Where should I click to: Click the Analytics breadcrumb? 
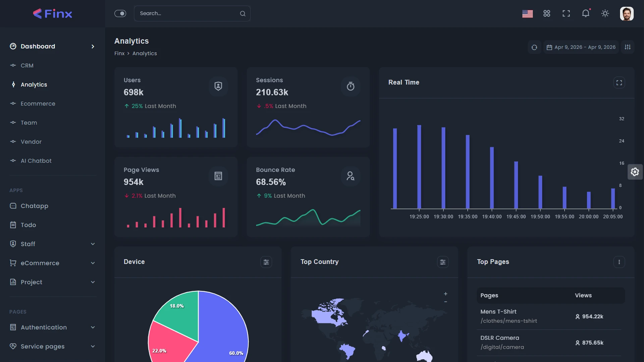145,54
